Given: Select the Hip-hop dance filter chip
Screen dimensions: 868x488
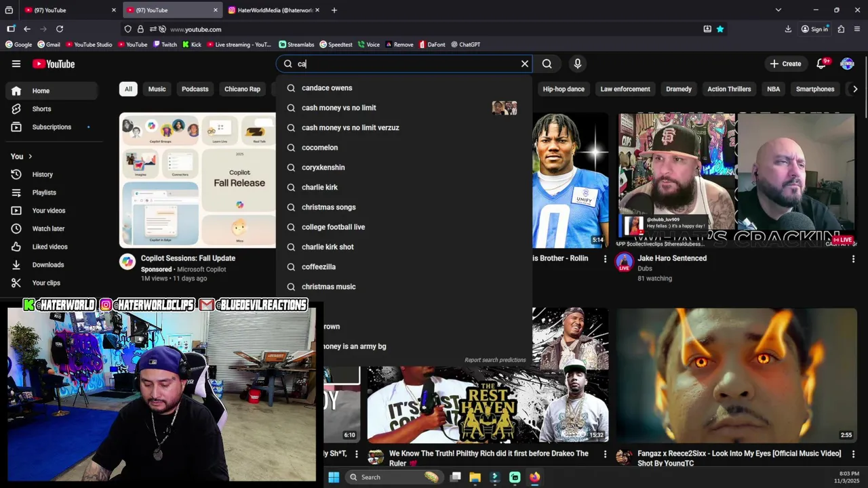Looking at the screenshot, I should tap(564, 89).
